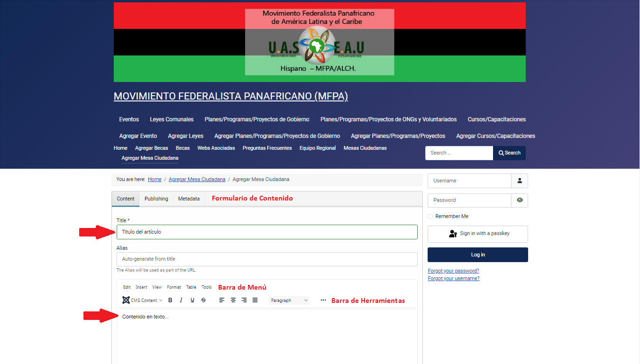
Task: Click the MFPA header banner image
Action: 320,42
